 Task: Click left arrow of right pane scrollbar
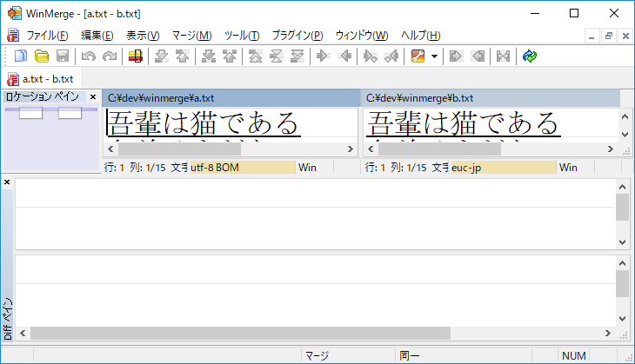[x=371, y=149]
